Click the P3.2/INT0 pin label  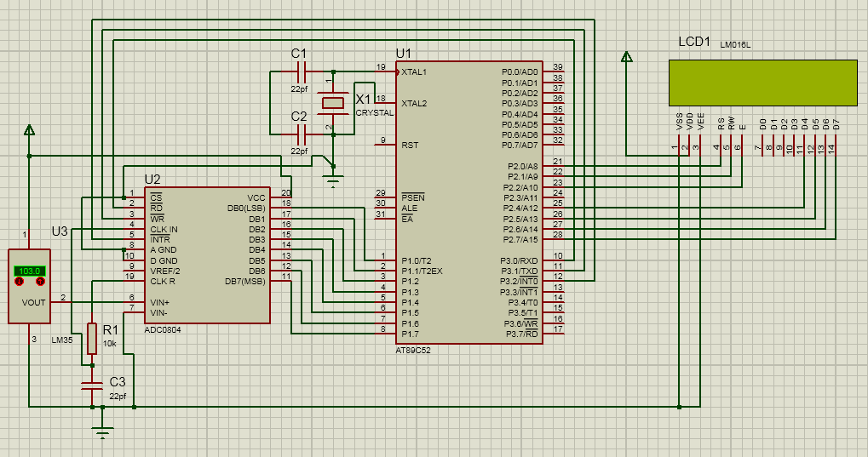pyautogui.click(x=519, y=281)
